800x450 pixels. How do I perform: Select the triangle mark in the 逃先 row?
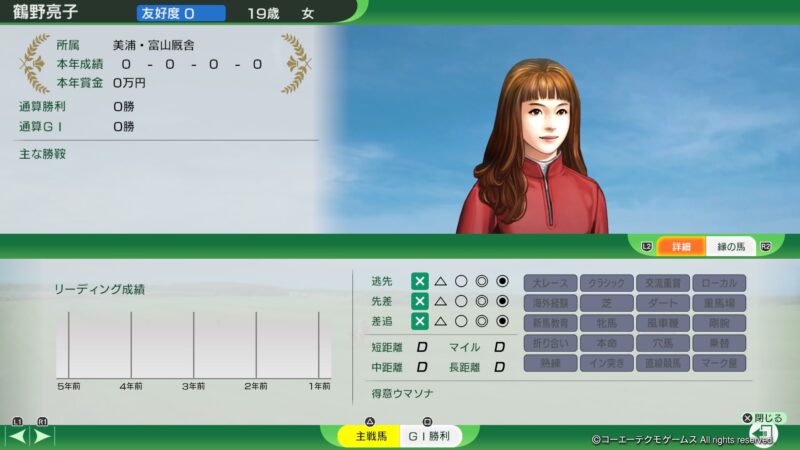pos(441,281)
